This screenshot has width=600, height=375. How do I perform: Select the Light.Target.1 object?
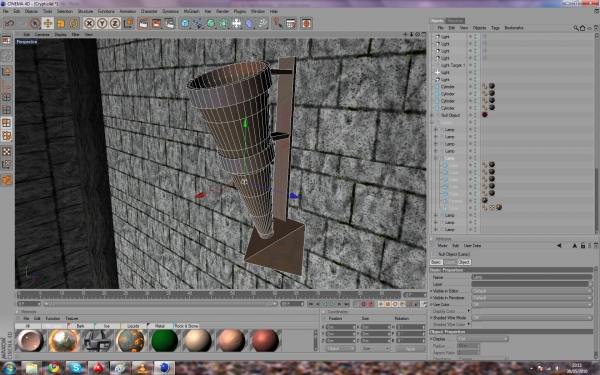453,65
